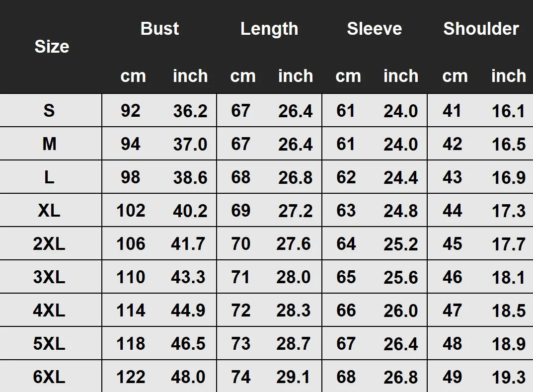Select the shoulder value 16.1 inch
Image resolution: width=533 pixels, height=392 pixels.
click(508, 110)
